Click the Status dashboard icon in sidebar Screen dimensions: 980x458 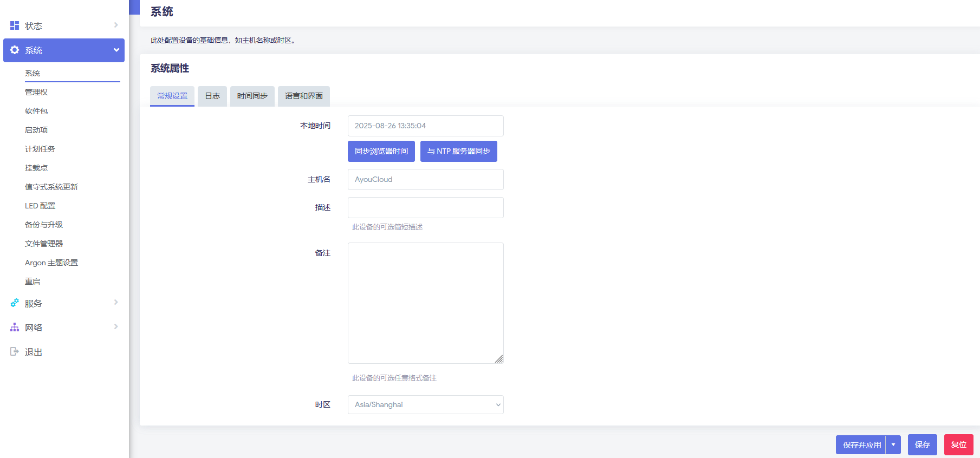15,25
